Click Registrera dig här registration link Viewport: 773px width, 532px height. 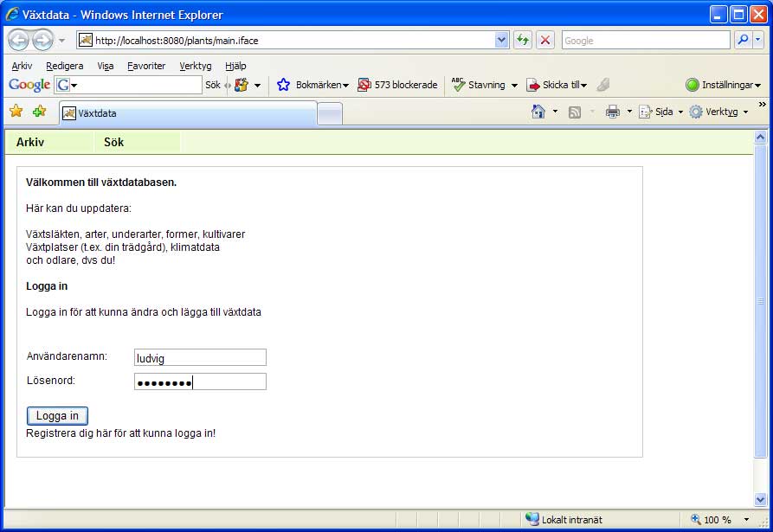point(121,433)
